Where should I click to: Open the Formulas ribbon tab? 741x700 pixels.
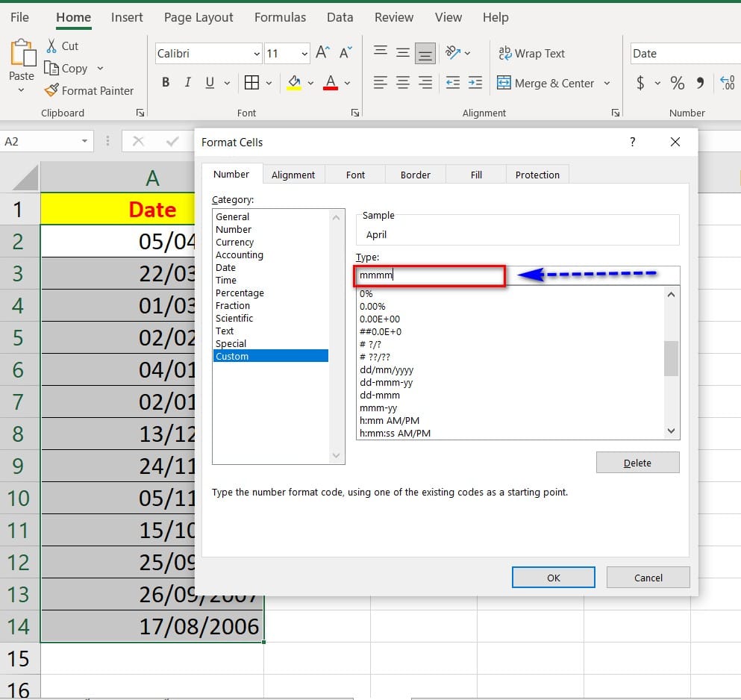280,17
